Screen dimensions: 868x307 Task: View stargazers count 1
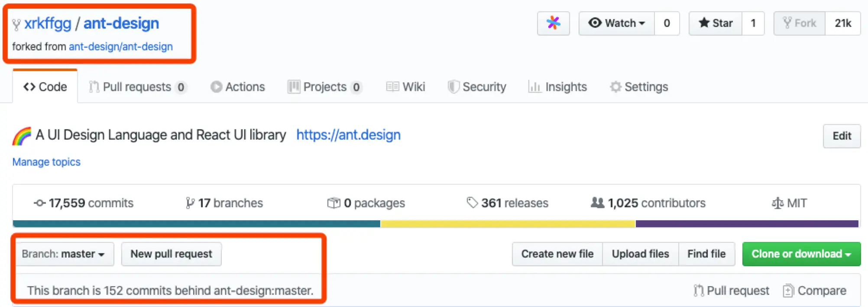[x=753, y=23]
